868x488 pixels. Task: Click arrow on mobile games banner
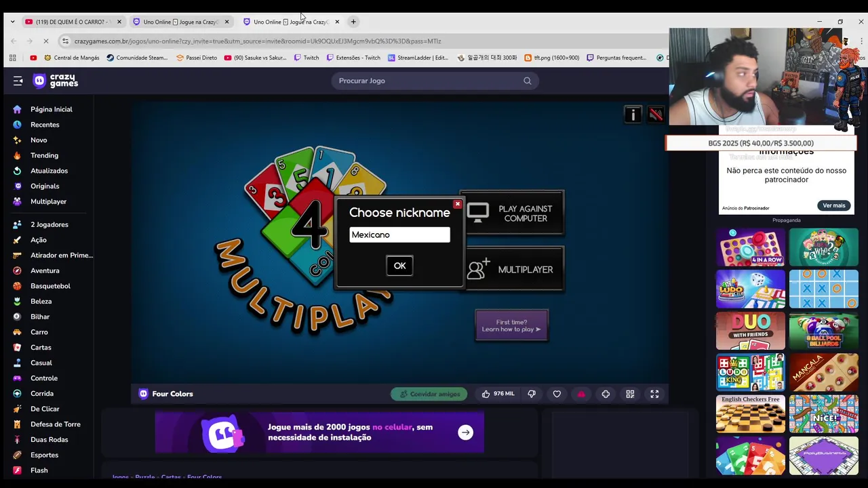(465, 432)
